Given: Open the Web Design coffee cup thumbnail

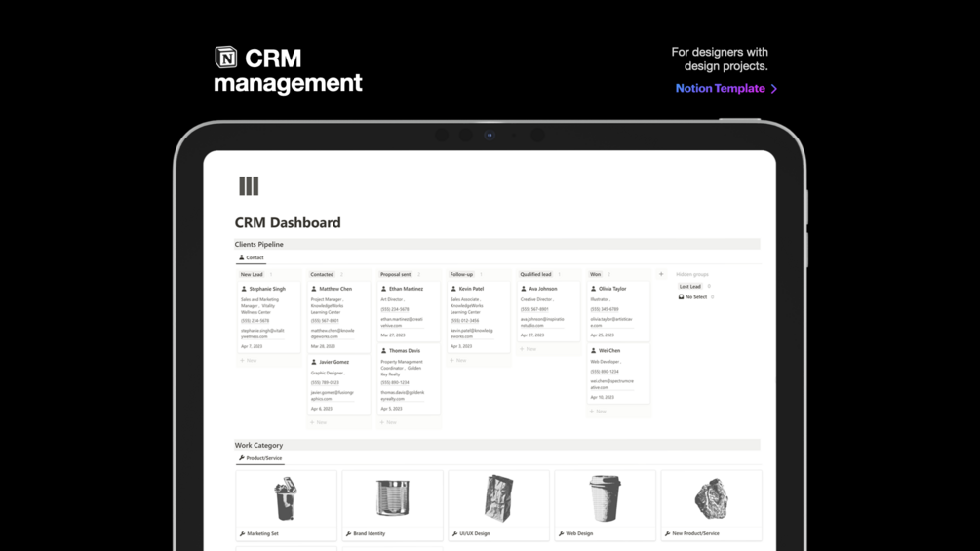Looking at the screenshot, I should pos(605,498).
